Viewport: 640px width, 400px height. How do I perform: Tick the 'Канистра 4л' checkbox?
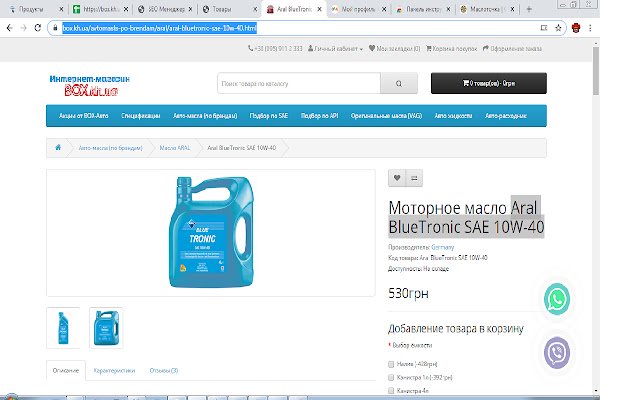pyautogui.click(x=391, y=391)
